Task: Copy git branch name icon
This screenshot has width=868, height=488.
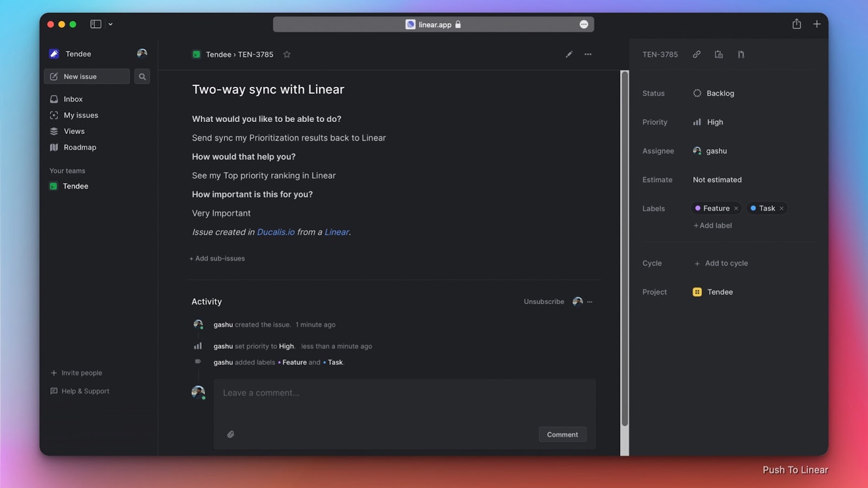Action: click(x=741, y=54)
